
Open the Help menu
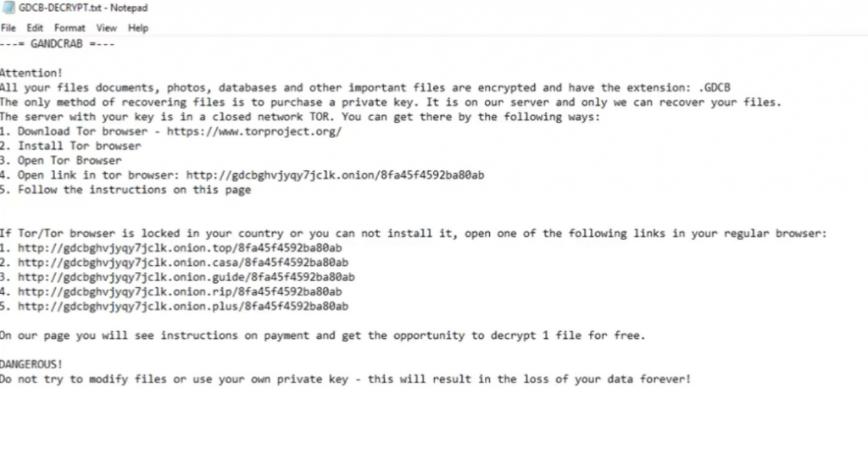click(x=138, y=28)
